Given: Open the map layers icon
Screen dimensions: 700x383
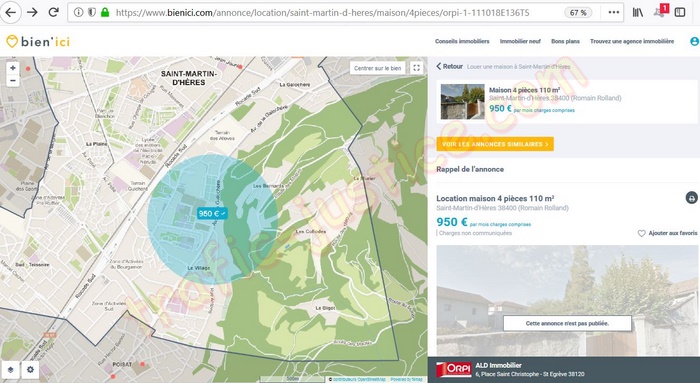Looking at the screenshot, I should 11,370.
